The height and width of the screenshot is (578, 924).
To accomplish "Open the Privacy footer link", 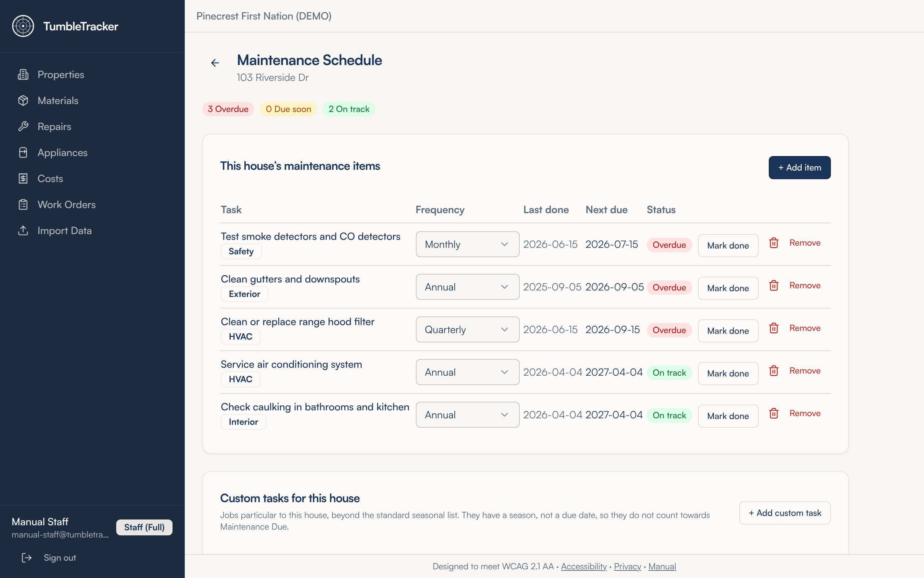I will pyautogui.click(x=627, y=566).
